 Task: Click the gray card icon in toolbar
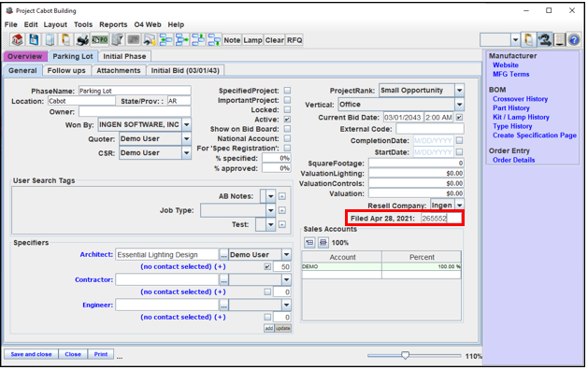(x=134, y=40)
